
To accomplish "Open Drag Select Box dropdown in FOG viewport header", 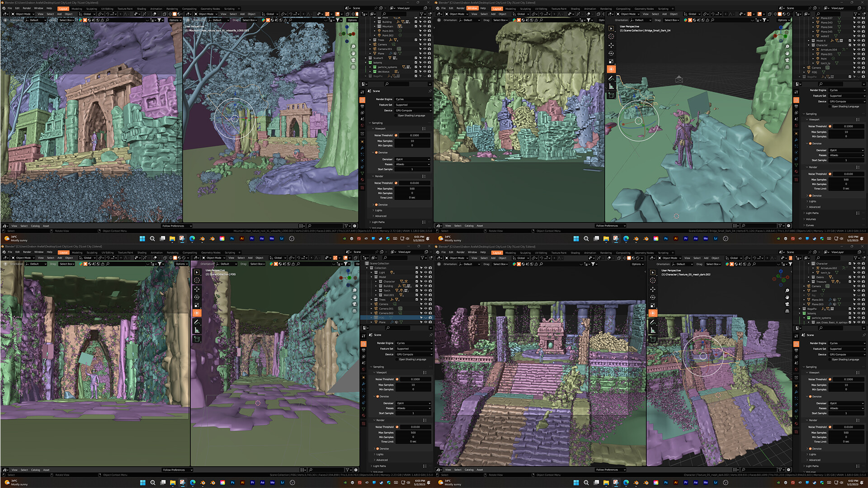I will pos(256,264).
